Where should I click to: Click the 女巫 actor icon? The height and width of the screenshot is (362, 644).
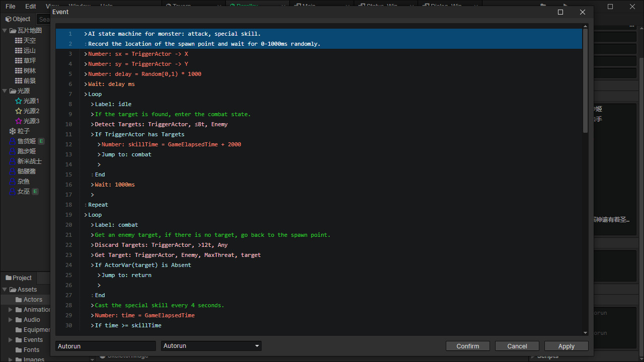14,191
